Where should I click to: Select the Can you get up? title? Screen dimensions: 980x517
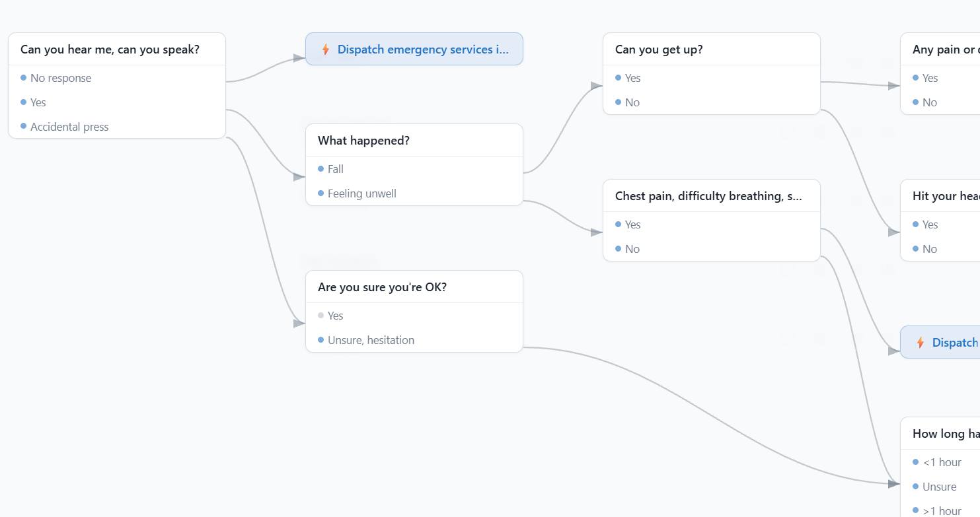pos(659,50)
